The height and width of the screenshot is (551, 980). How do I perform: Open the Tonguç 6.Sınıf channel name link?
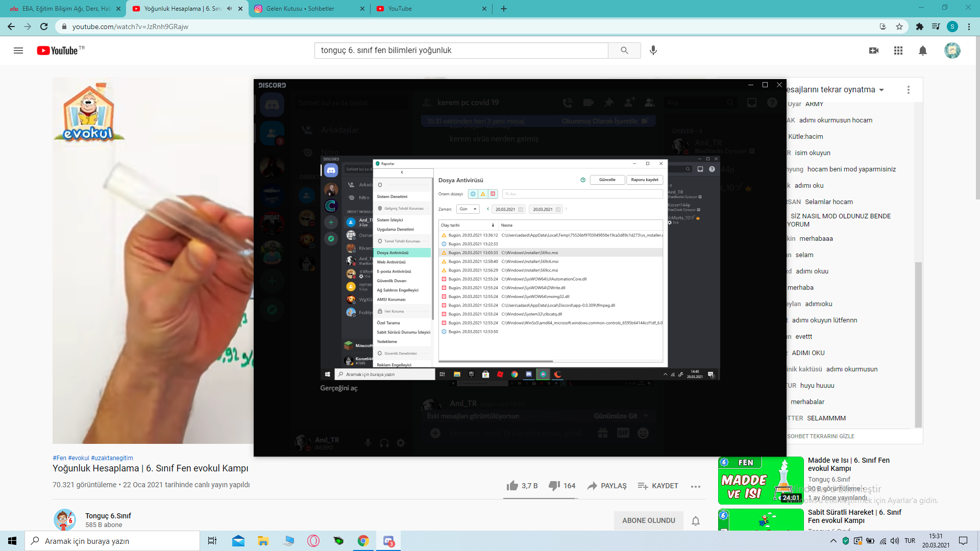(x=108, y=516)
